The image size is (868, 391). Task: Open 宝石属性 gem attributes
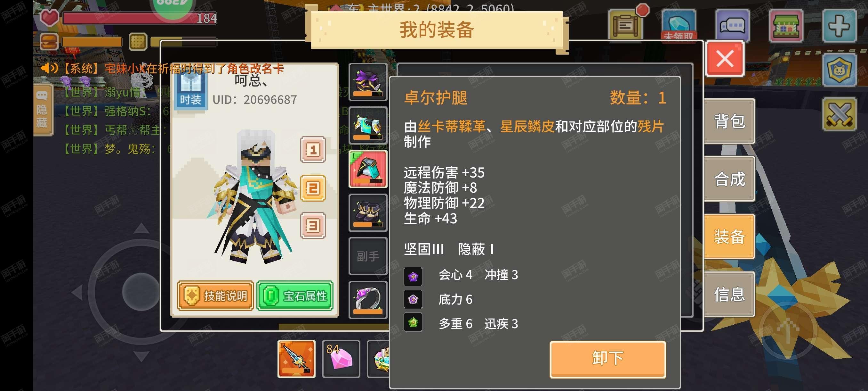295,296
